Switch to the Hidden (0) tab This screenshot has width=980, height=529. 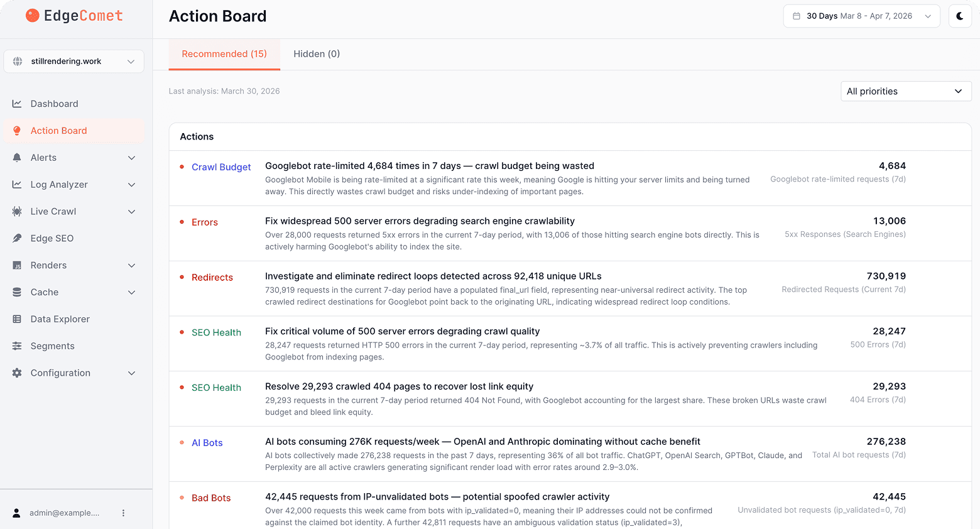click(317, 54)
